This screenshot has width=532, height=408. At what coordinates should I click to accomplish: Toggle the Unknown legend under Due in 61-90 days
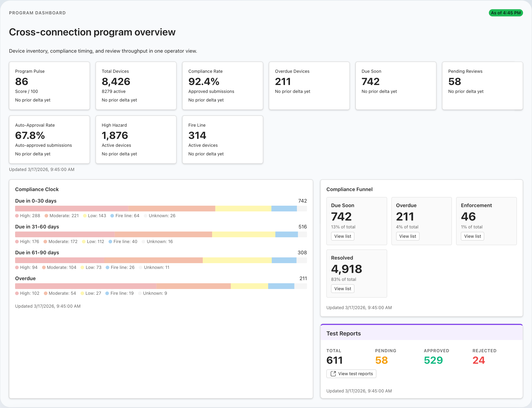click(141, 267)
